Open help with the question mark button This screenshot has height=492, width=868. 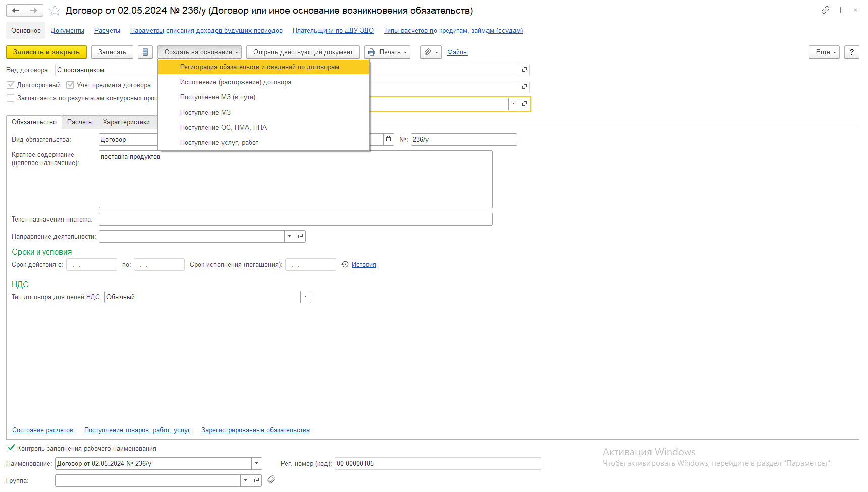[x=852, y=52]
